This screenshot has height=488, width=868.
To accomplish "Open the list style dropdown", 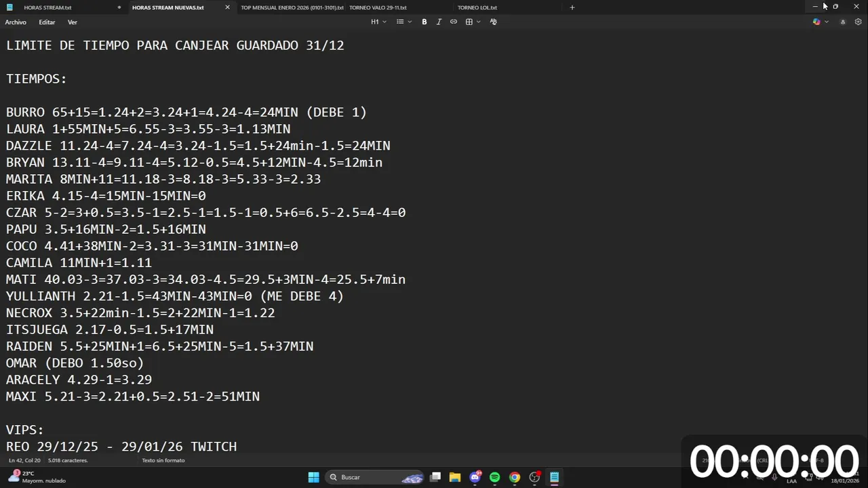I will [404, 22].
